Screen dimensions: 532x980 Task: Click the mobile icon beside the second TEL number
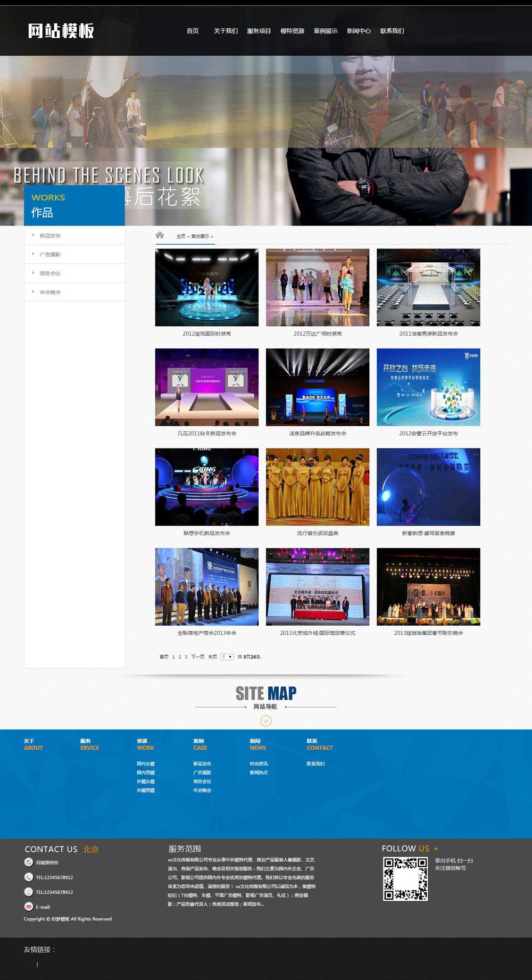click(x=29, y=892)
